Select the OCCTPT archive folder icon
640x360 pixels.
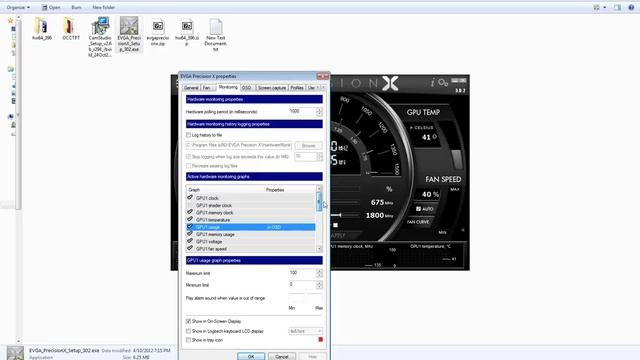[70, 26]
